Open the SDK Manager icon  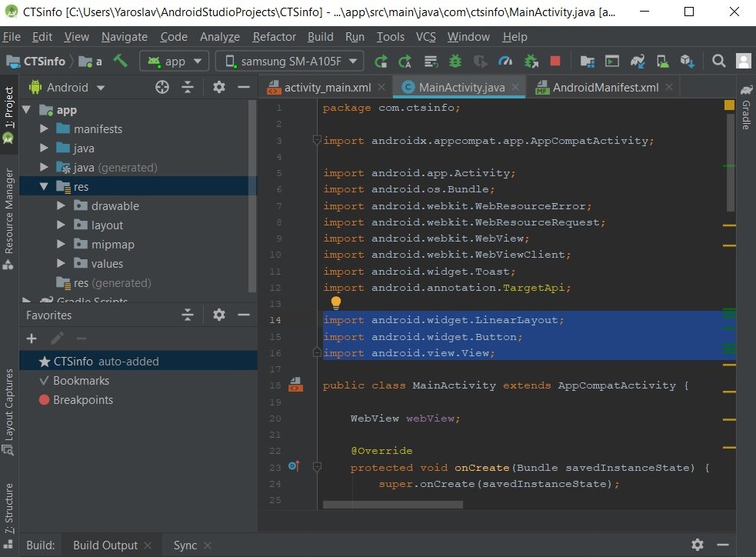click(x=688, y=62)
